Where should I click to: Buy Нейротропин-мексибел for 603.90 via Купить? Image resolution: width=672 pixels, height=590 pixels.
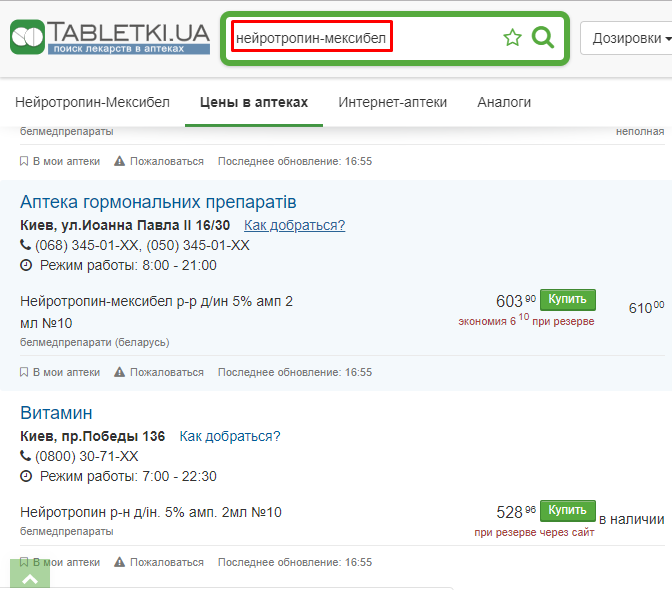567,299
